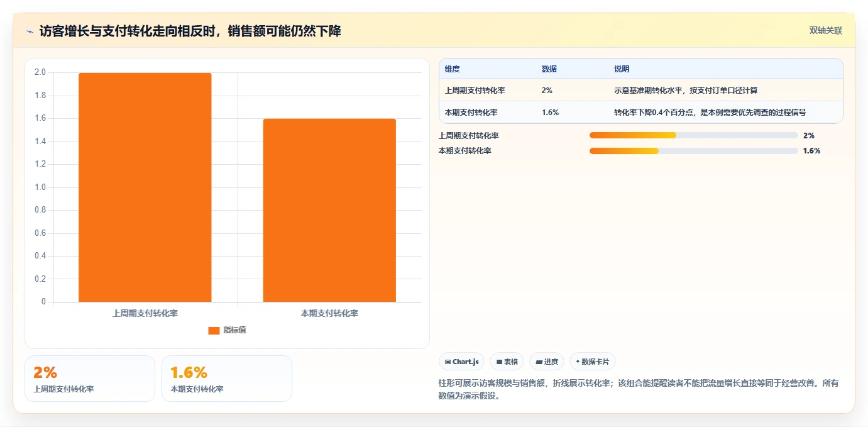The image size is (868, 427).
Task: Click the orange 指标值 legend swatch
Action: pos(214,330)
